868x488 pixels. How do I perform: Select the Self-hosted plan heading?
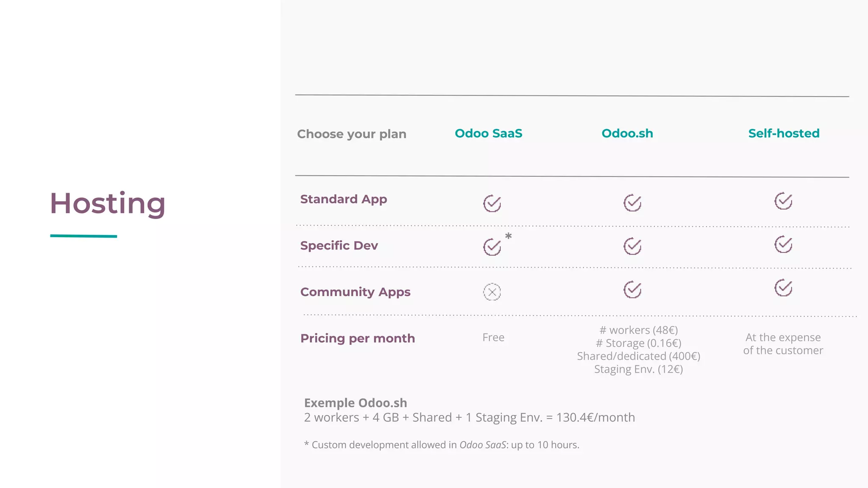click(784, 133)
